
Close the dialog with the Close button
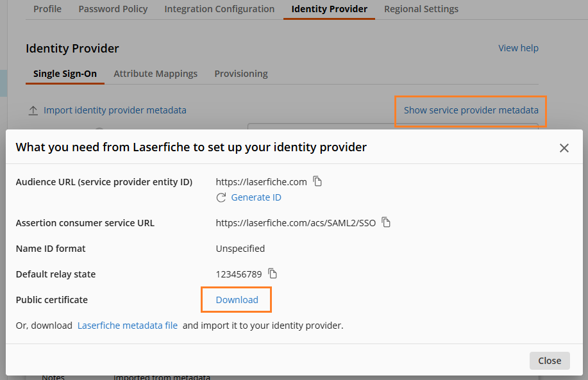pyautogui.click(x=549, y=360)
